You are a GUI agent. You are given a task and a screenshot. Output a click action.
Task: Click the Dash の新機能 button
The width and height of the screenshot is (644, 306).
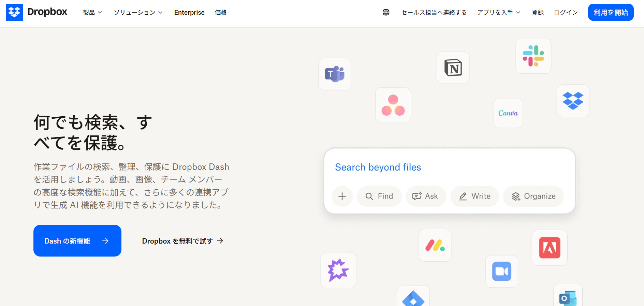(77, 241)
